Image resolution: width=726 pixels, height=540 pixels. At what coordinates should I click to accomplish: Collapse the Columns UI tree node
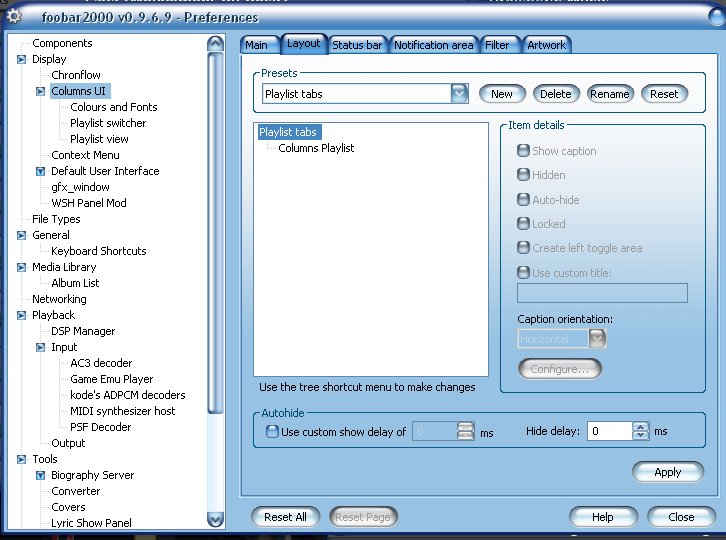click(x=41, y=91)
